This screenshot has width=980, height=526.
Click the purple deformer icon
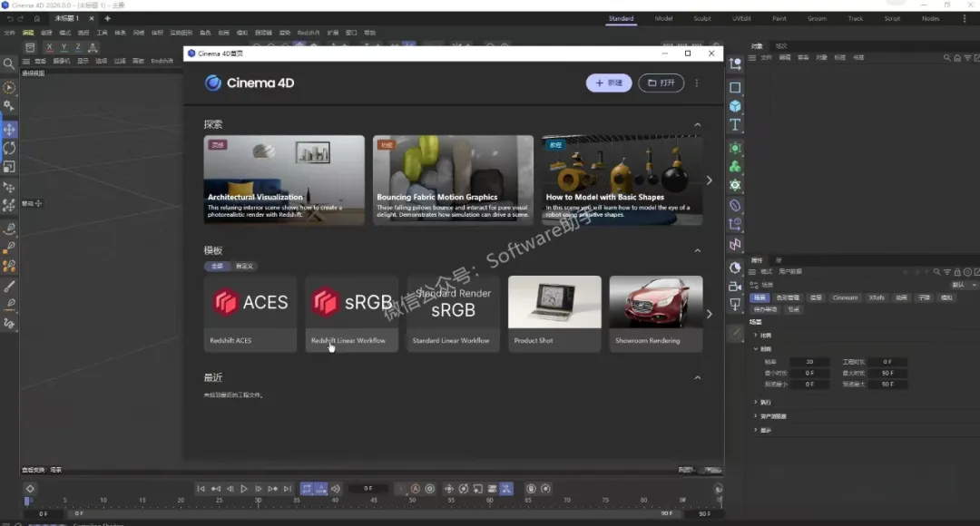pyautogui.click(x=735, y=206)
